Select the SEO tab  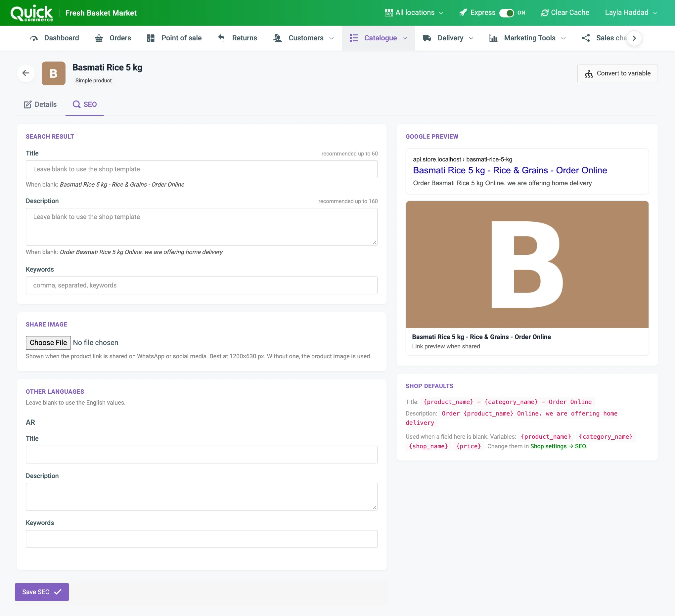pos(85,105)
